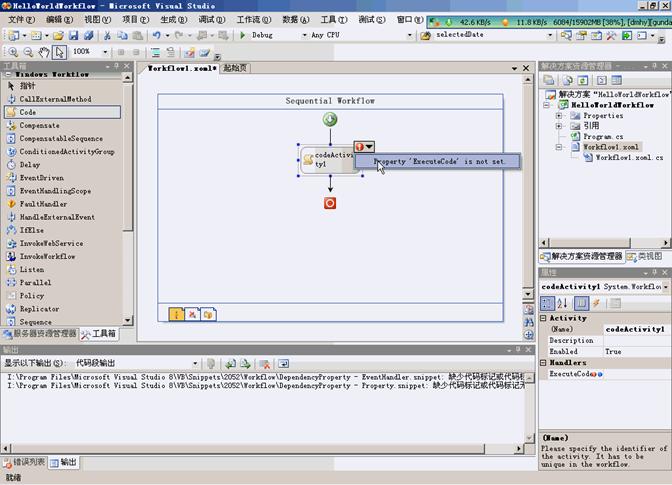The image size is (672, 485).
Task: Open the solution configuration Debug dropdown
Action: pos(305,36)
